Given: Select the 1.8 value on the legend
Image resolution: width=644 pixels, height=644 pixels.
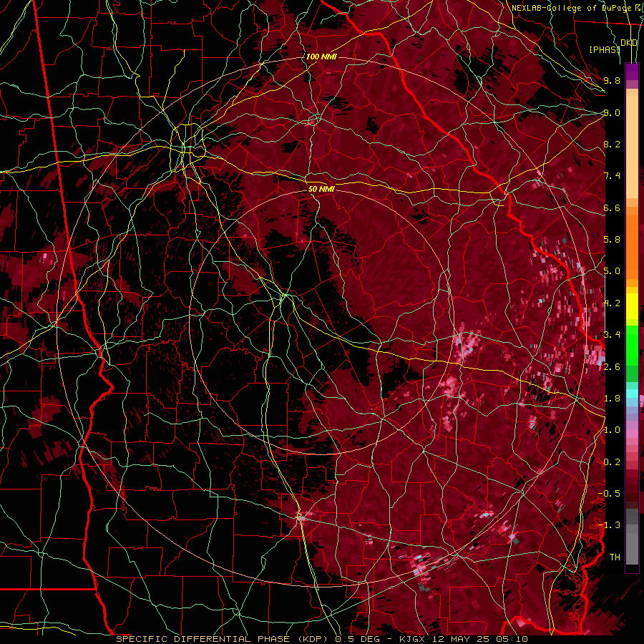Looking at the screenshot, I should [x=612, y=399].
